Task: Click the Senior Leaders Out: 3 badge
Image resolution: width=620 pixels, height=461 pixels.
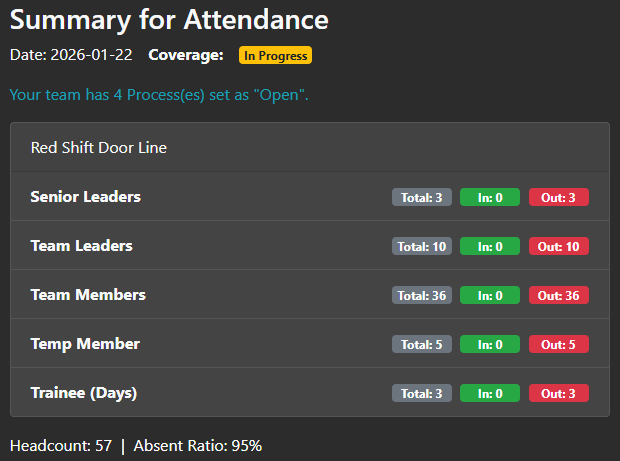Action: tap(558, 197)
